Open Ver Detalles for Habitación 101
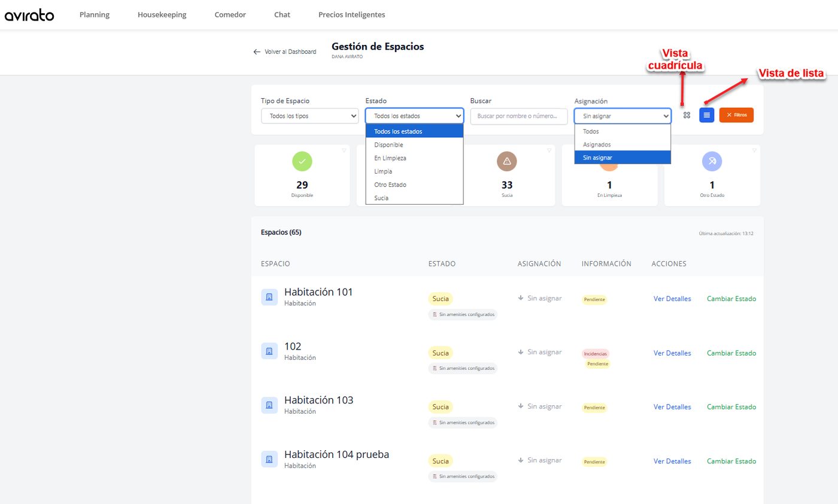The image size is (838, 504). click(x=672, y=299)
